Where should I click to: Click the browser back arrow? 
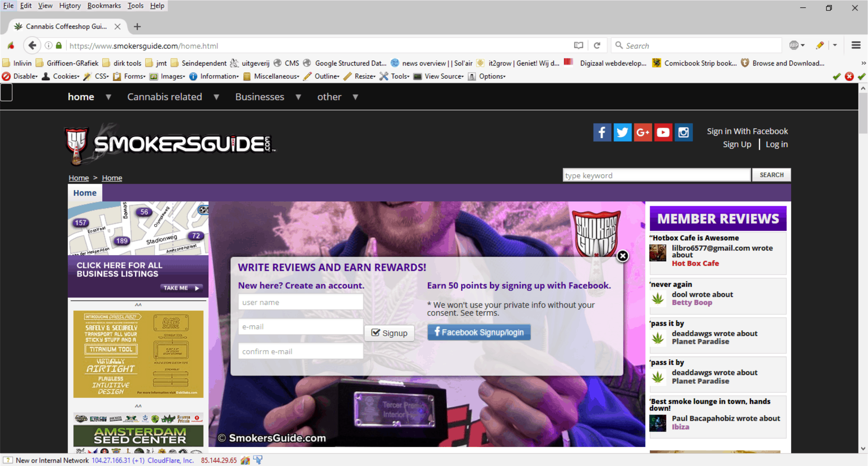[32, 45]
